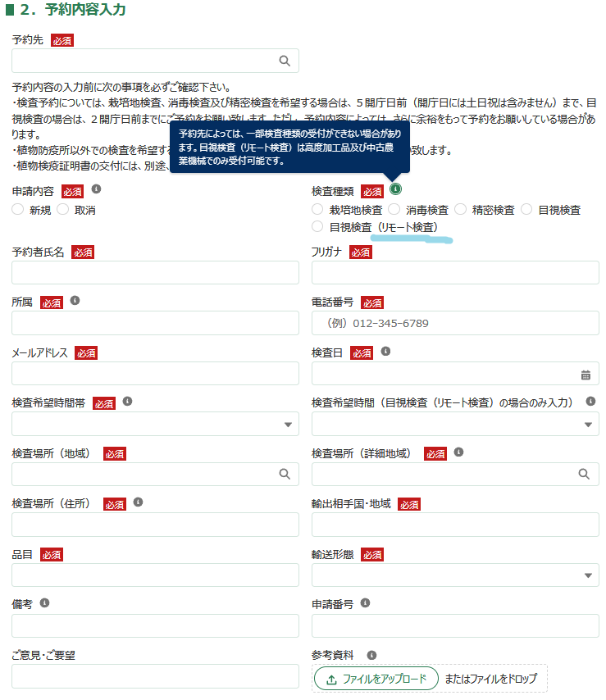
Task: Choose 目視検査（リモート検査）radio option
Action: tap(317, 226)
